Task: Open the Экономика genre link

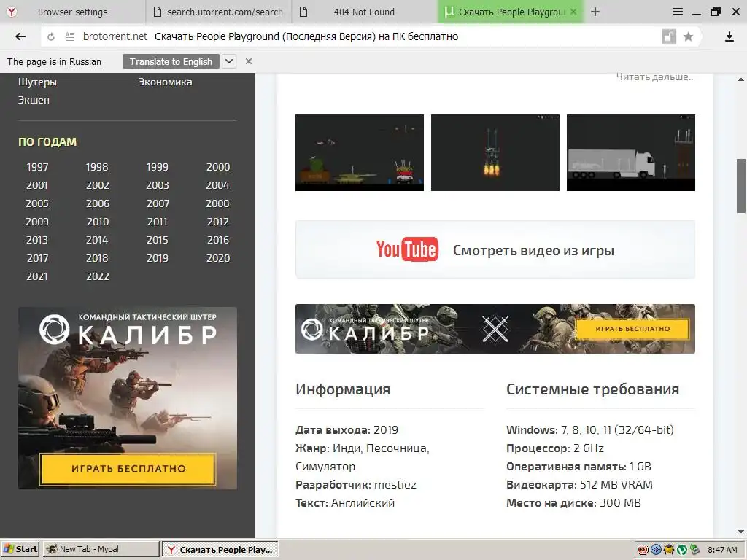Action: coord(166,82)
